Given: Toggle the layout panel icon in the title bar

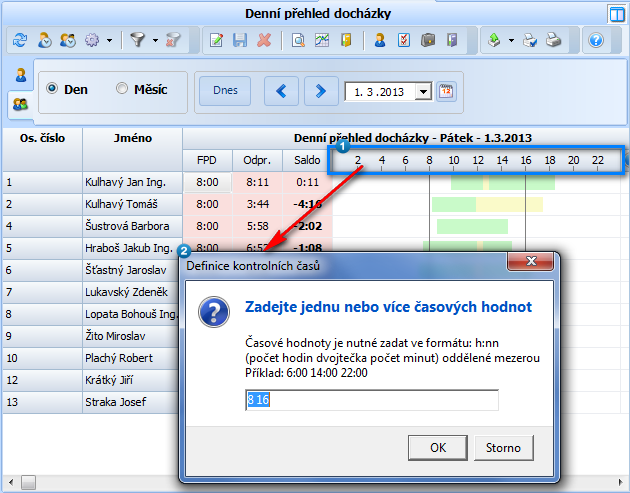Looking at the screenshot, I should pyautogui.click(x=617, y=14).
